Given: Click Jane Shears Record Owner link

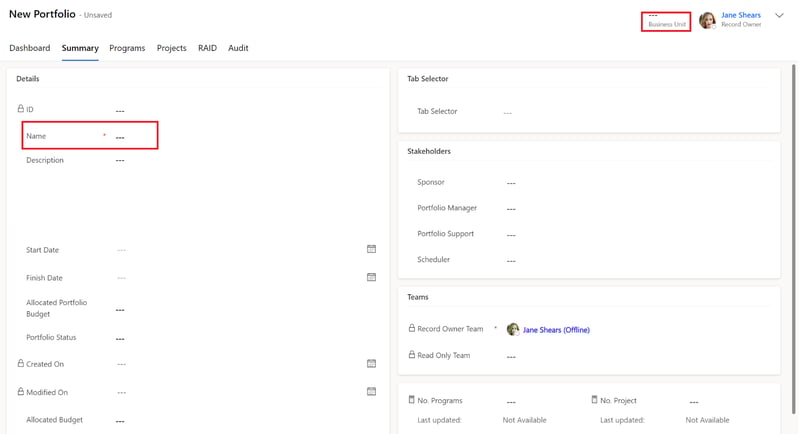Looking at the screenshot, I should click(741, 15).
